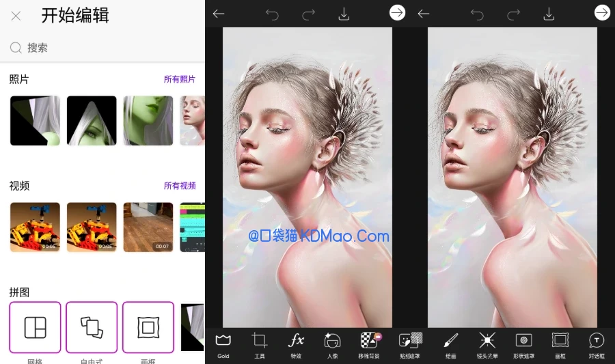Choose the 自由式 freestyle collage option
The image size is (615, 364).
click(x=92, y=327)
